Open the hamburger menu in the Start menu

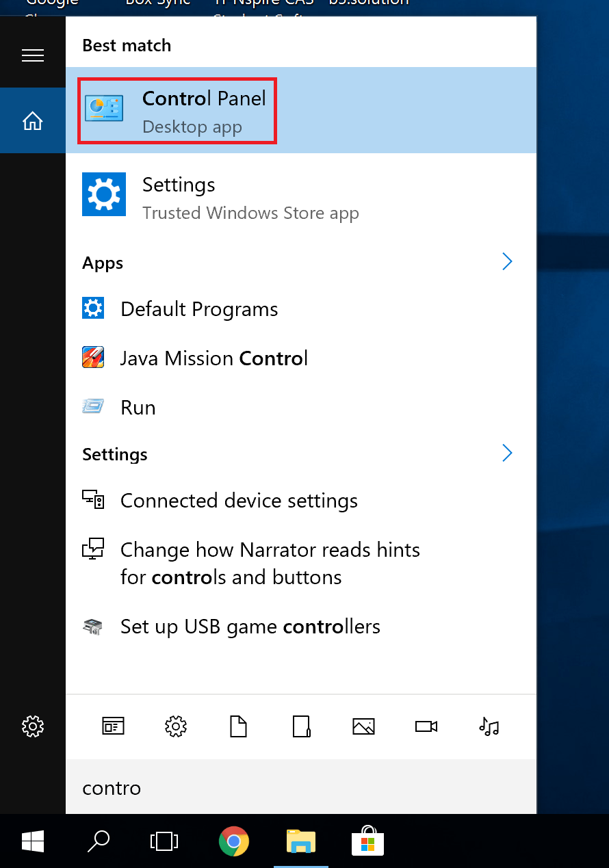[x=32, y=55]
